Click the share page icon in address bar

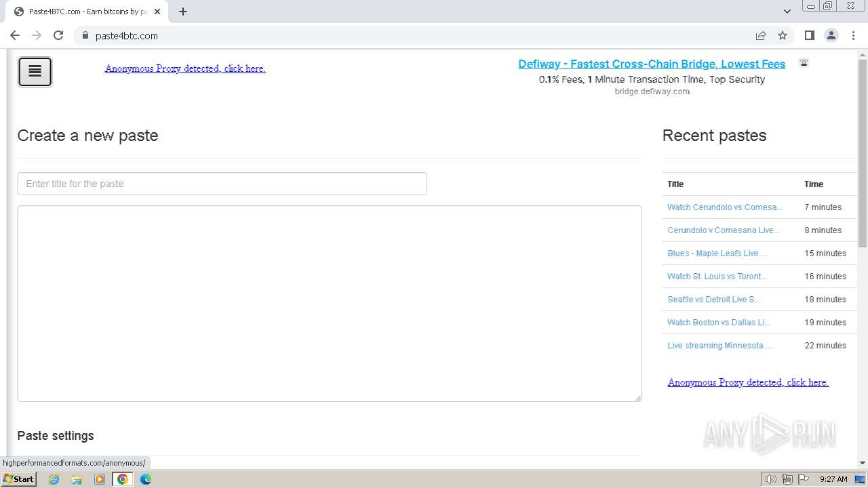(x=761, y=35)
